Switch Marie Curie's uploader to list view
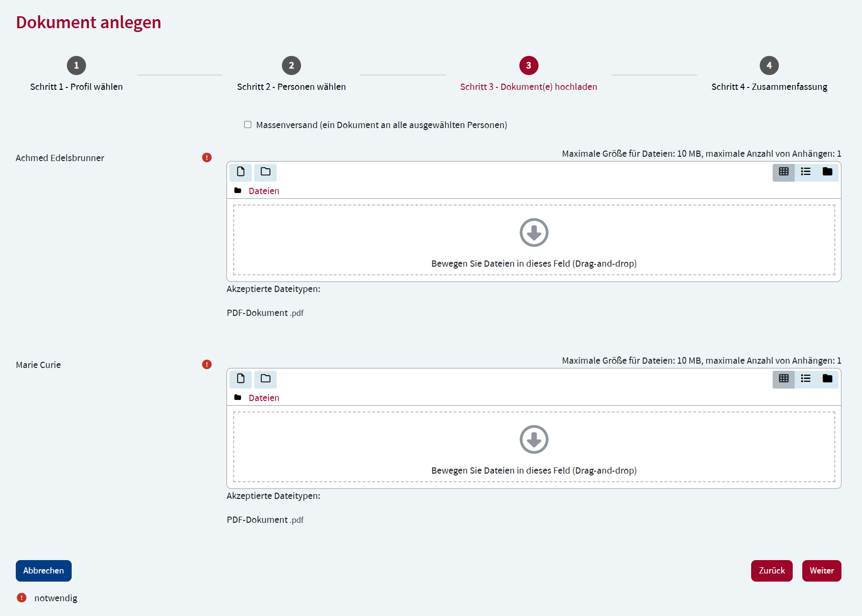Viewport: 862px width, 616px height. [x=806, y=379]
